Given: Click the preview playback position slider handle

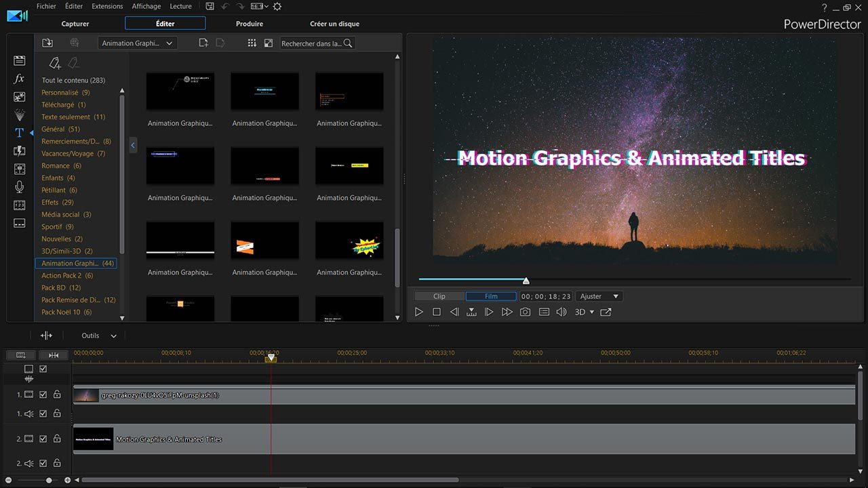Looking at the screenshot, I should click(x=526, y=280).
